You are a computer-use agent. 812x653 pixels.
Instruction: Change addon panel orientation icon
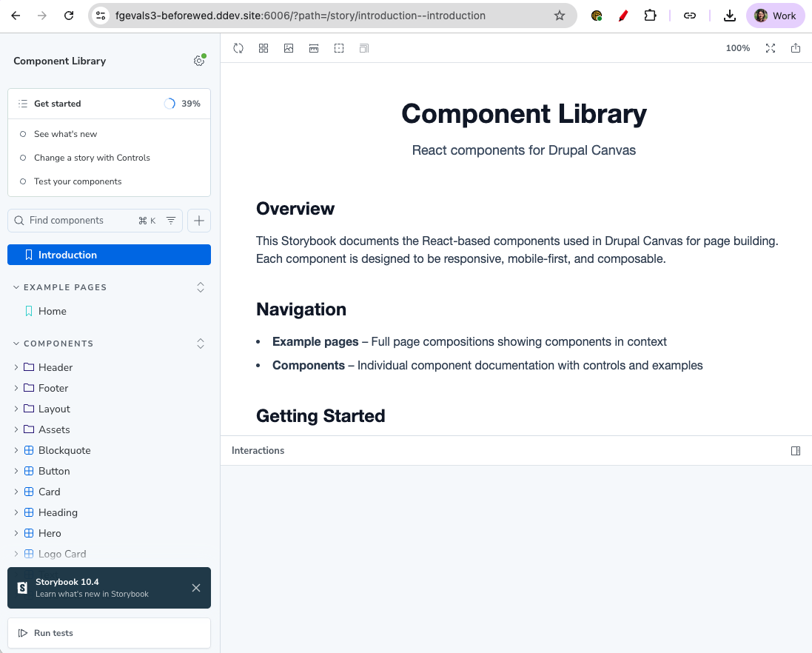point(796,451)
